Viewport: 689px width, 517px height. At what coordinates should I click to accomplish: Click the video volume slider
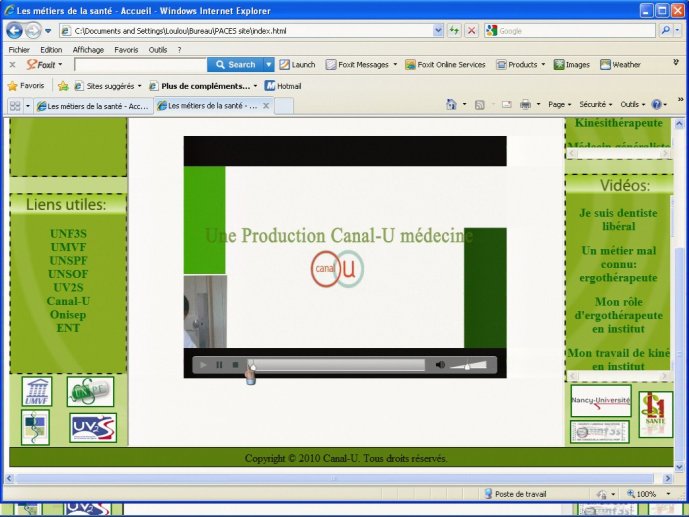(x=468, y=365)
